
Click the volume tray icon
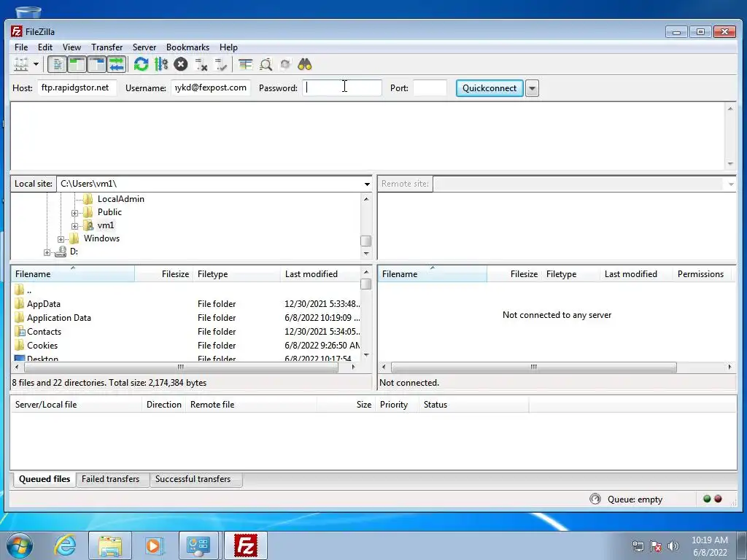(673, 546)
